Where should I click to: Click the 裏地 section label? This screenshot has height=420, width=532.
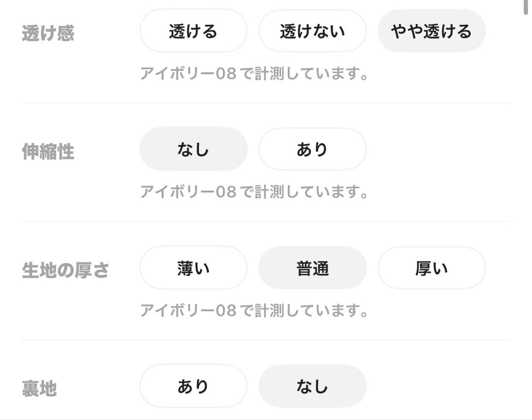point(39,389)
